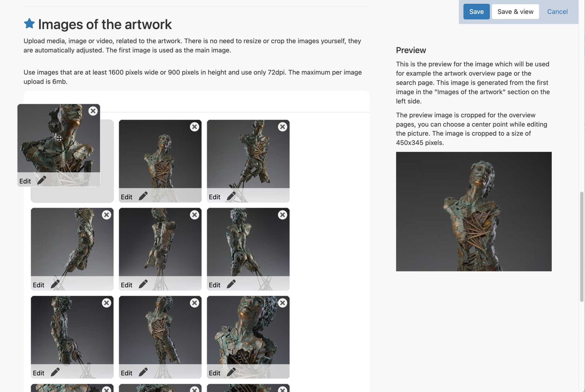Remove the dragged close-up bust image
Image resolution: width=585 pixels, height=392 pixels.
click(93, 111)
